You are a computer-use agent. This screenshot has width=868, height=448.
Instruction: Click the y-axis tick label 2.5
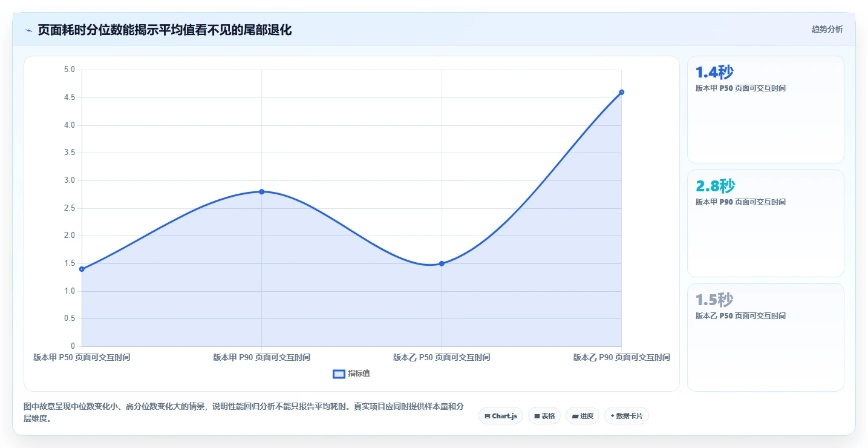click(69, 208)
